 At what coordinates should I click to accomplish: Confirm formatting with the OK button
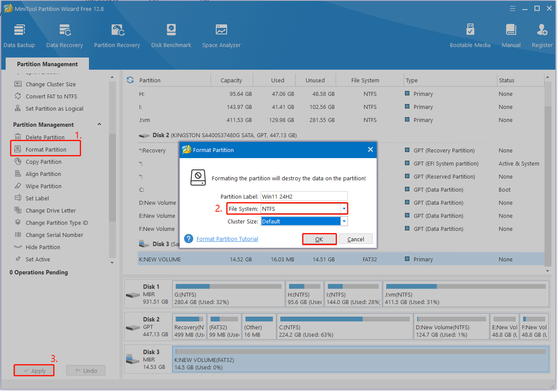pos(319,239)
